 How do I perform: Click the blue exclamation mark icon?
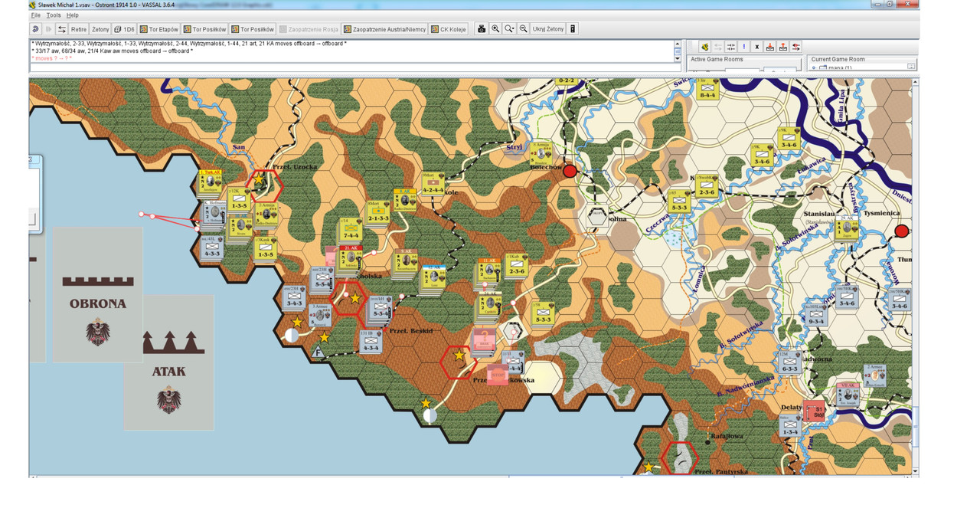[x=744, y=47]
